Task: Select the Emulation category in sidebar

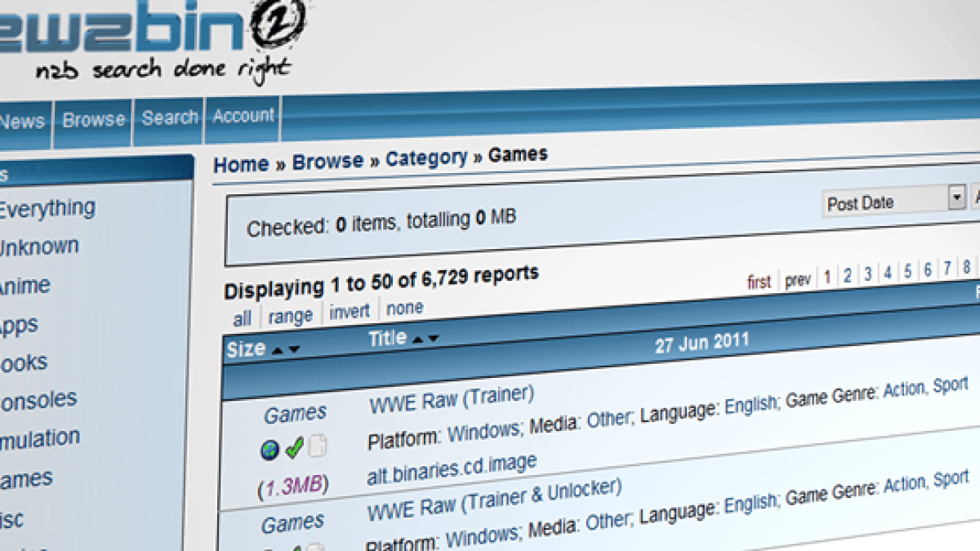Action: pyautogui.click(x=40, y=439)
